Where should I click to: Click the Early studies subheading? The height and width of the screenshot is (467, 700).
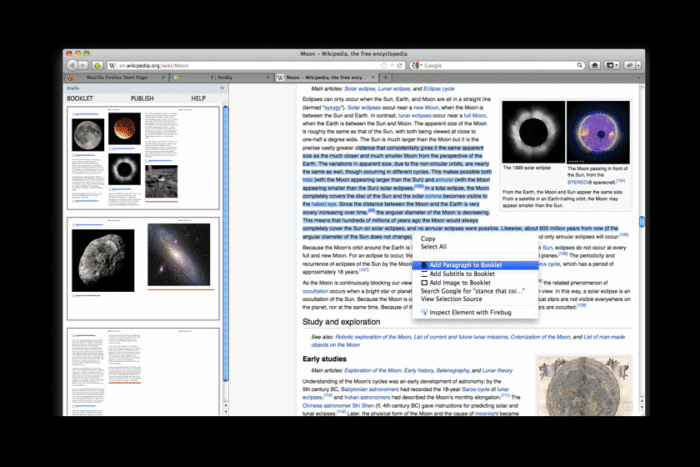click(x=325, y=359)
